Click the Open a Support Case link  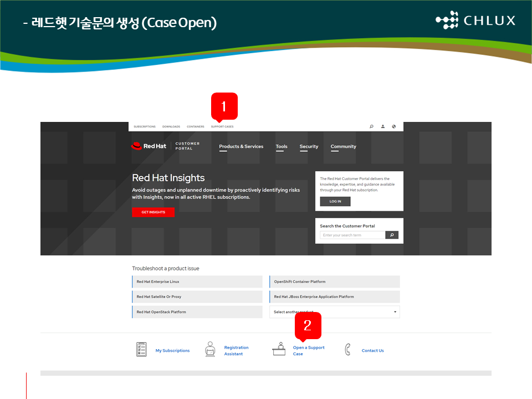pyautogui.click(x=309, y=351)
